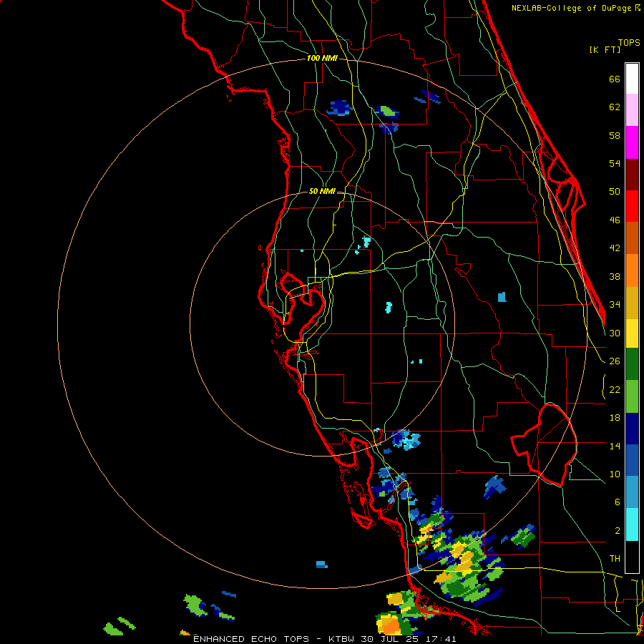Screen dimensions: 644x644
Task: Click the bright red legend color band
Action: (x=632, y=206)
